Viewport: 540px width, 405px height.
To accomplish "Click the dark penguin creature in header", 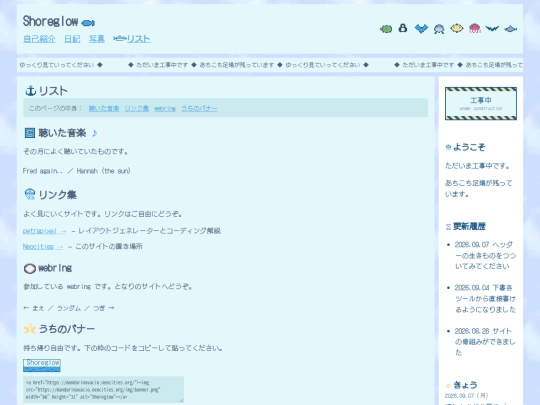I will pos(403,28).
